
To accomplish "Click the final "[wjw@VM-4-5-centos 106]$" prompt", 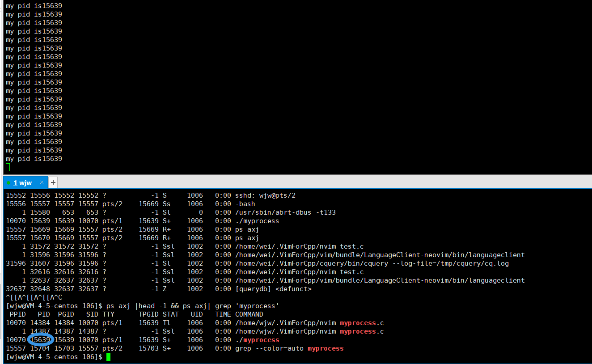I will (x=55, y=357).
